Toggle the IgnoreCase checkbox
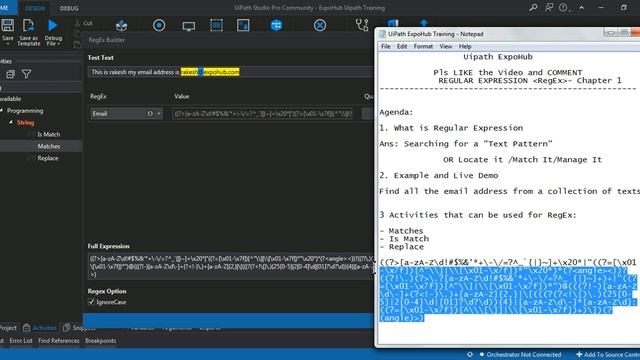Image resolution: width=640 pixels, height=360 pixels. click(91, 302)
